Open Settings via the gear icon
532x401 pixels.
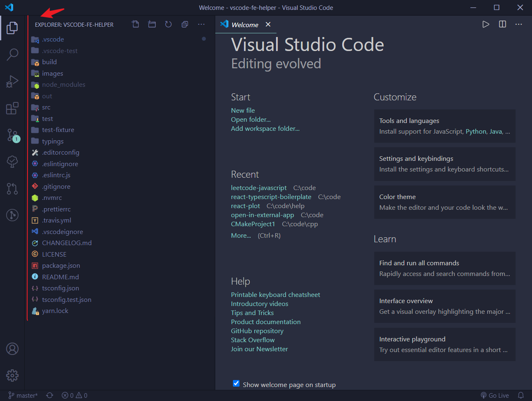12,375
